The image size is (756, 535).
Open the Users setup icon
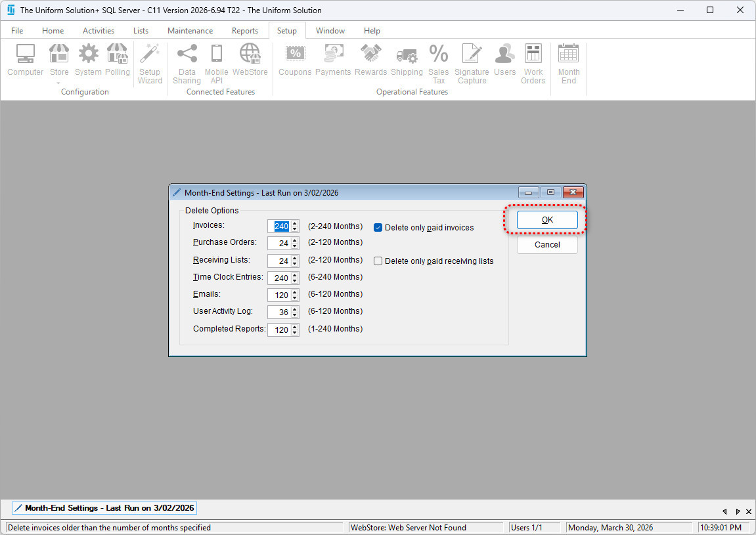(x=504, y=60)
